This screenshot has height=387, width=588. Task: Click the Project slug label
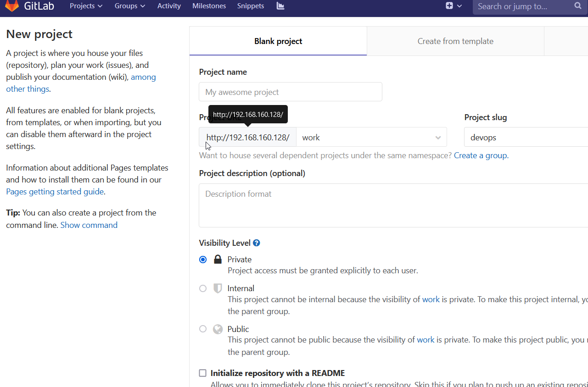(486, 117)
